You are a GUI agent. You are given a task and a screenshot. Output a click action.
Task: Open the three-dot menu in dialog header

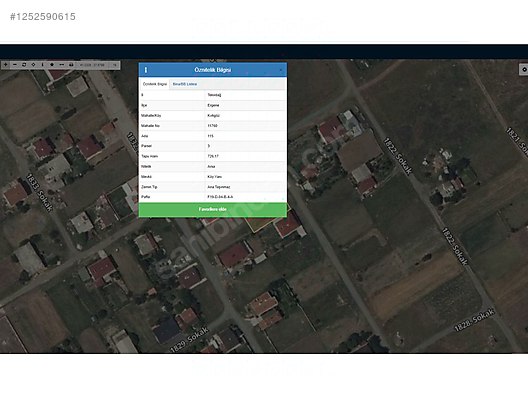[x=146, y=70]
